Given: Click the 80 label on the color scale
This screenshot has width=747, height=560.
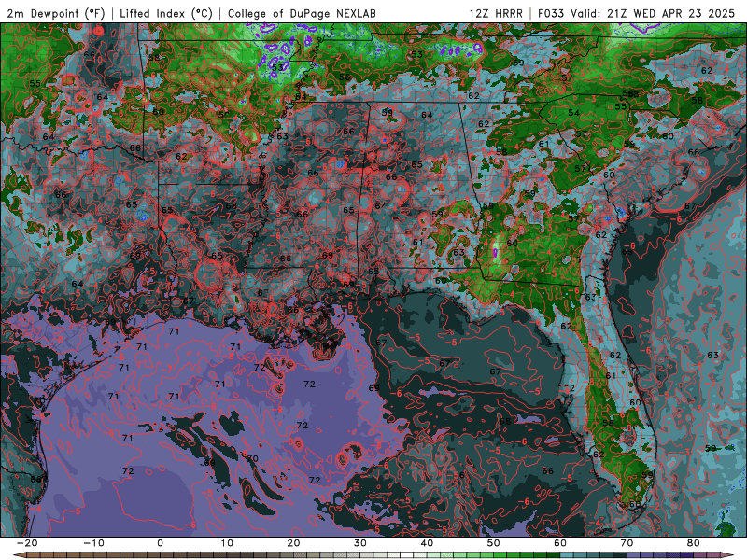Looking at the screenshot, I should (694, 543).
